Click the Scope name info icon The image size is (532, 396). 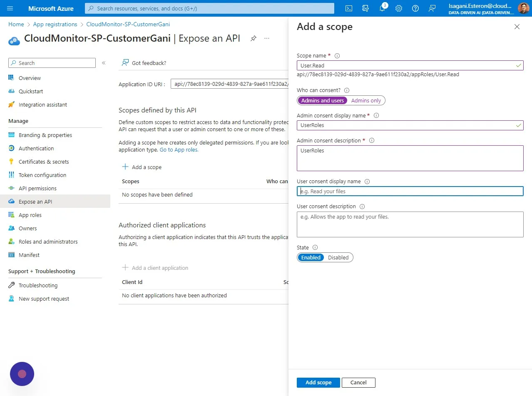point(338,56)
